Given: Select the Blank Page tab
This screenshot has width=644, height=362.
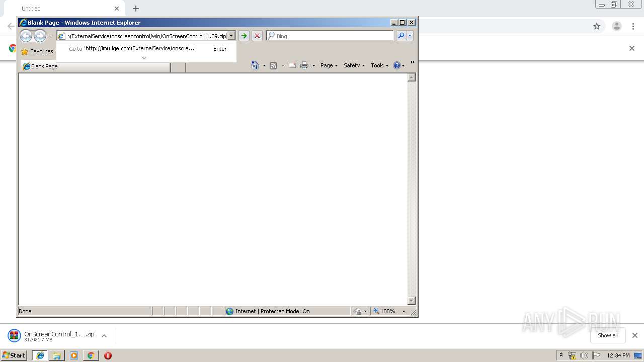Looking at the screenshot, I should (96, 66).
